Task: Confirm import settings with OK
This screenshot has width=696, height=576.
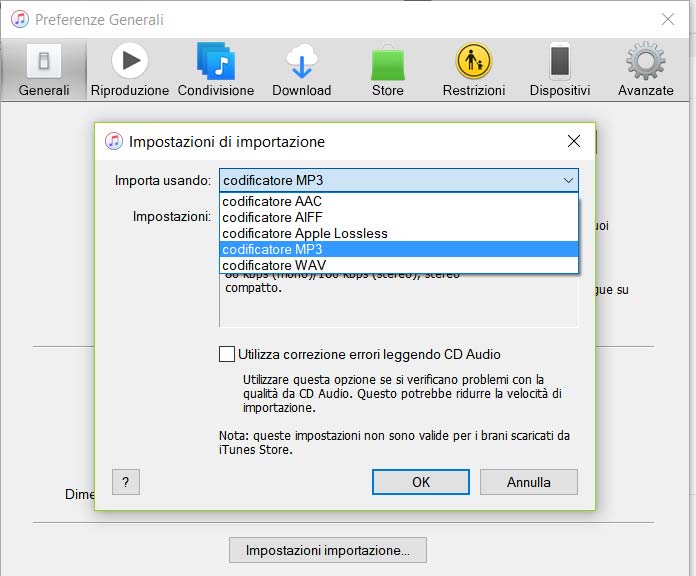Action: 421,482
